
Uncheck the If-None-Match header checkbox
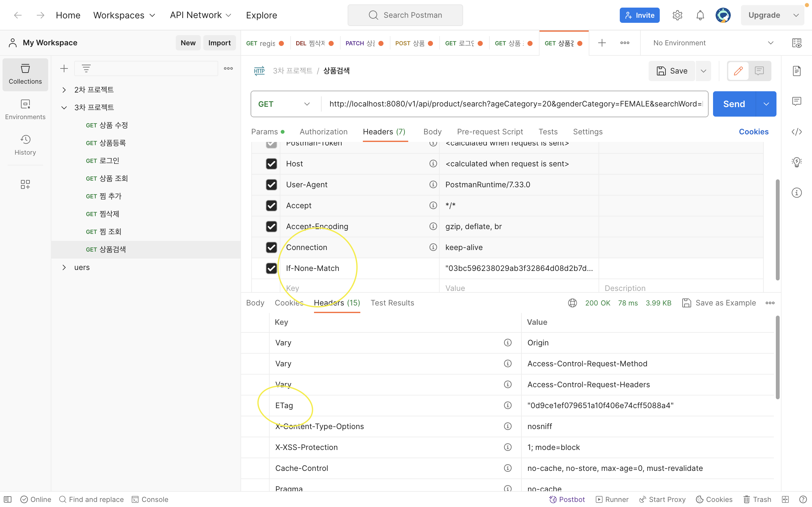271,268
